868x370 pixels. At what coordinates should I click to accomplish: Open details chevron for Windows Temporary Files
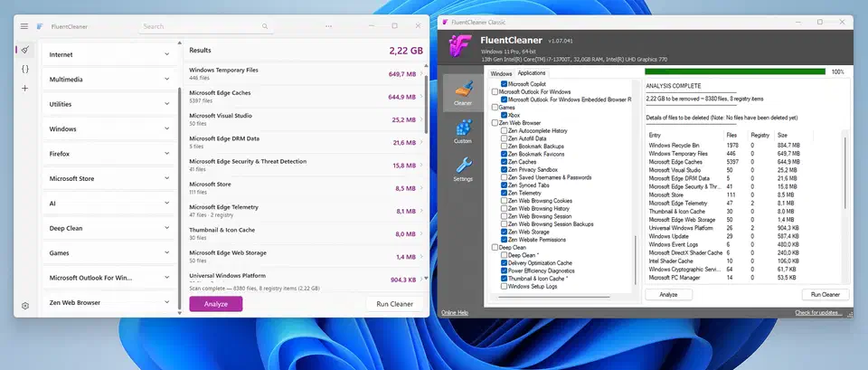point(421,73)
